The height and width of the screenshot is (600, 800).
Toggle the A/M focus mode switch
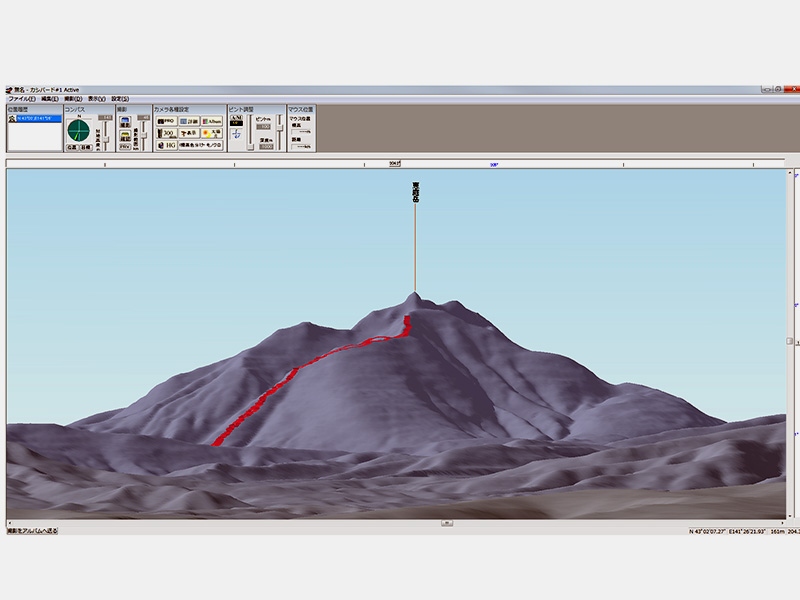[x=237, y=120]
